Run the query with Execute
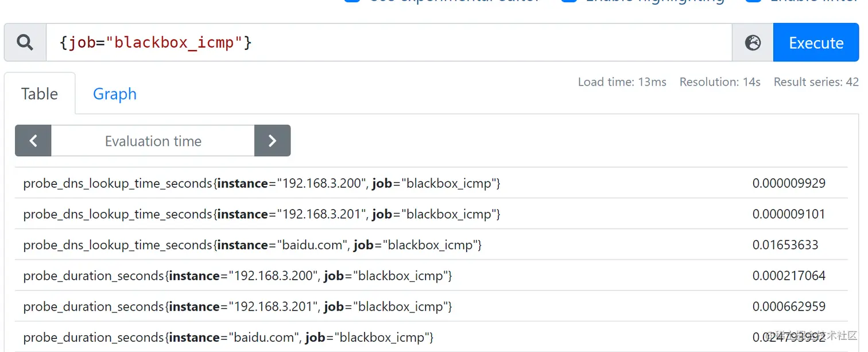Screen dimensions: 868x352 point(816,42)
